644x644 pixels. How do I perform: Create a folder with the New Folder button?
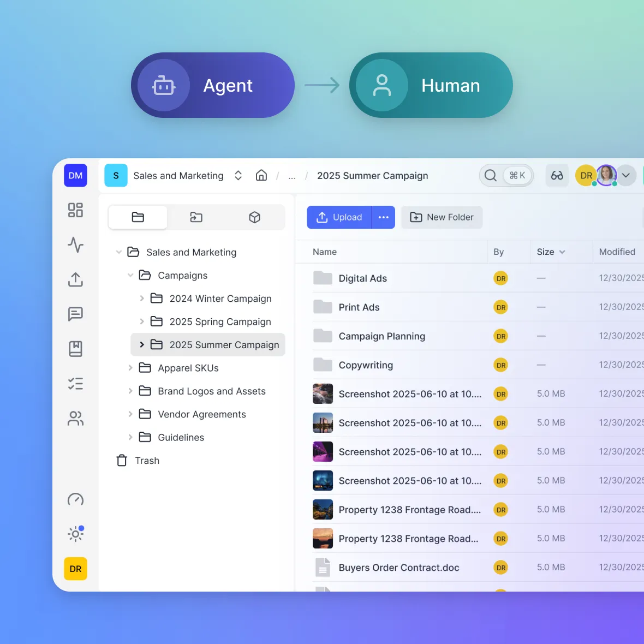[442, 217]
